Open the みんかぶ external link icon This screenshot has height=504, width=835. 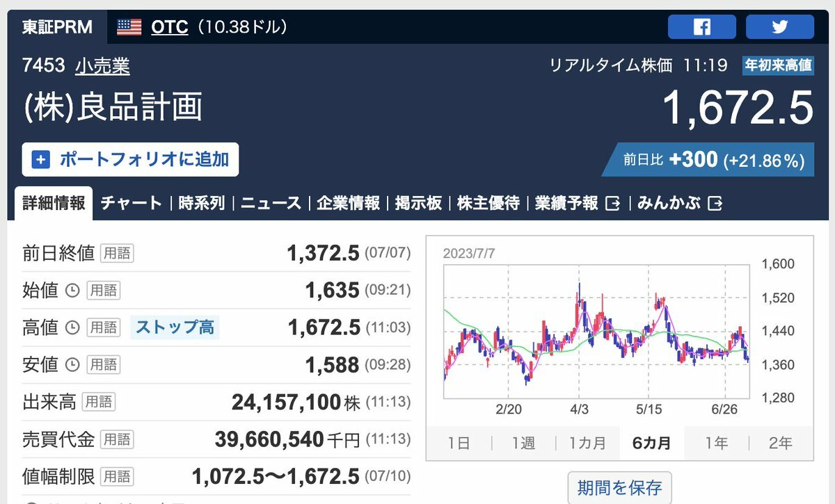click(x=715, y=203)
